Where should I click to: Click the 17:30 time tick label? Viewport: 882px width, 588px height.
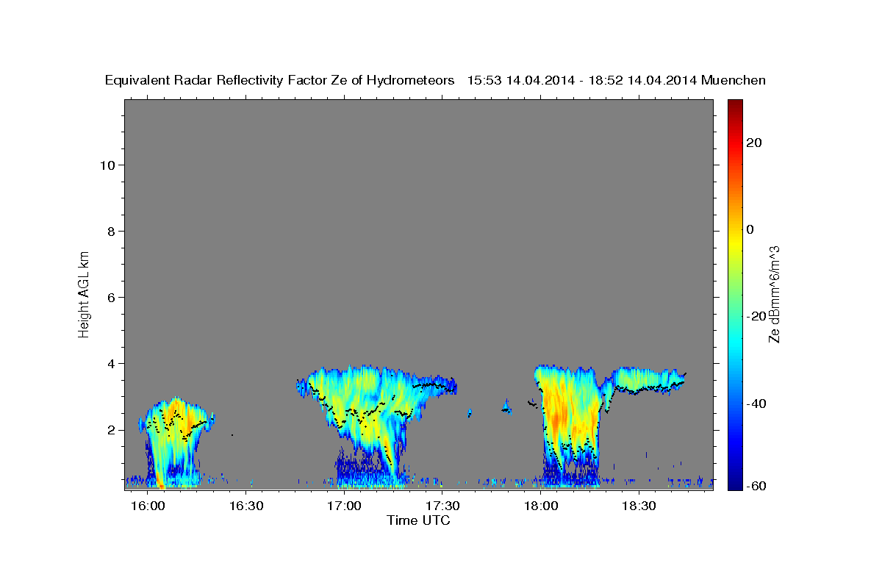click(x=442, y=506)
